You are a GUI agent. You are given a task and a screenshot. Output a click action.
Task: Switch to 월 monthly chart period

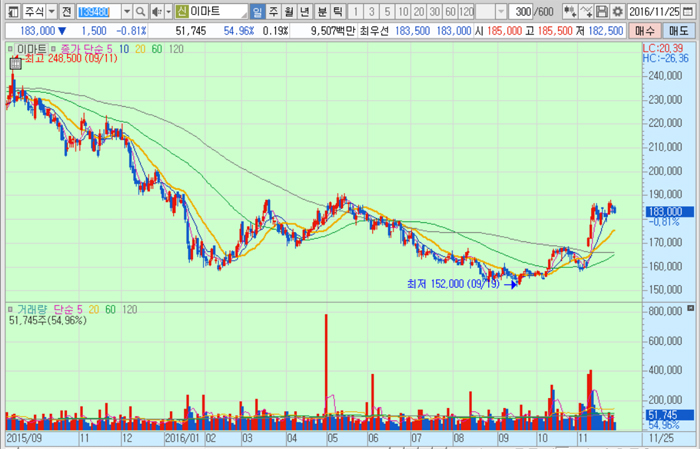tap(290, 12)
